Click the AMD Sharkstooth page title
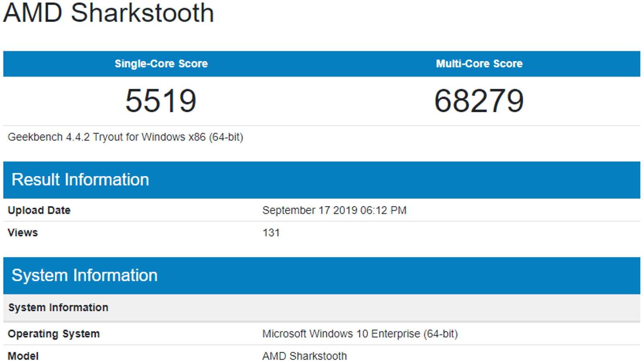Image resolution: width=644 pixels, height=362 pixels. tap(108, 13)
